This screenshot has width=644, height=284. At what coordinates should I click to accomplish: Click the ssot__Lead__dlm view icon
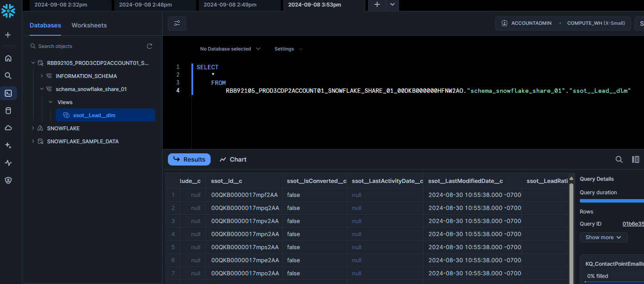pos(66,115)
